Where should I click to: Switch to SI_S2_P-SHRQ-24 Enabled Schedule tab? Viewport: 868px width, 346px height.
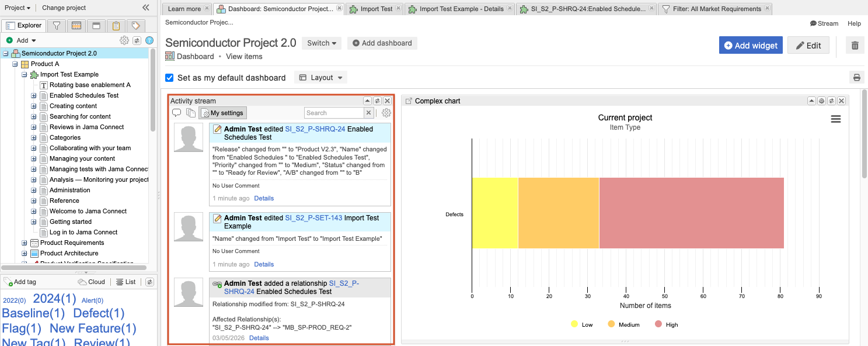586,9
